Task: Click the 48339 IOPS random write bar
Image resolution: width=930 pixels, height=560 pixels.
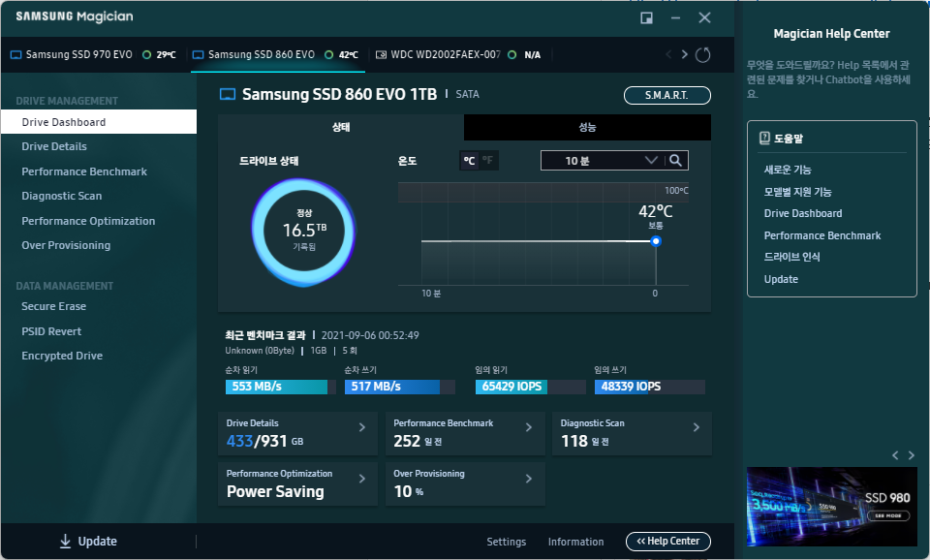Action: (x=649, y=387)
